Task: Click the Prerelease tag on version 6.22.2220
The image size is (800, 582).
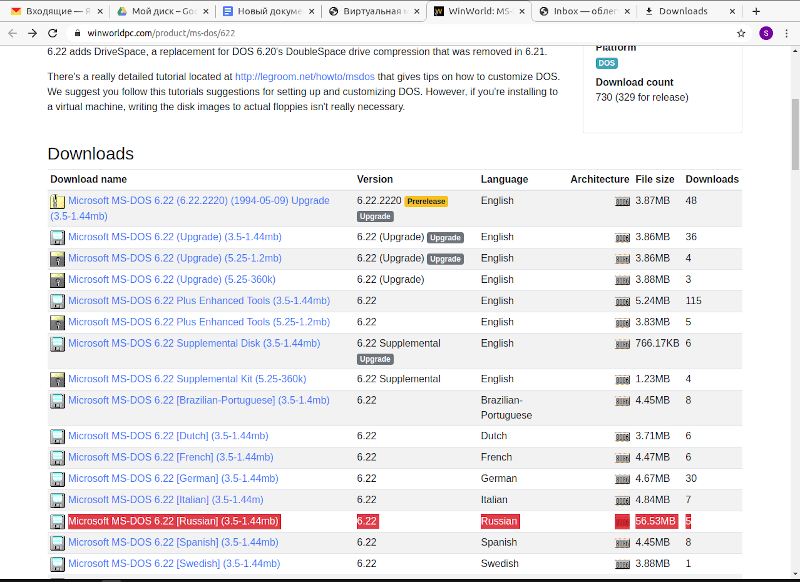Action: (426, 201)
